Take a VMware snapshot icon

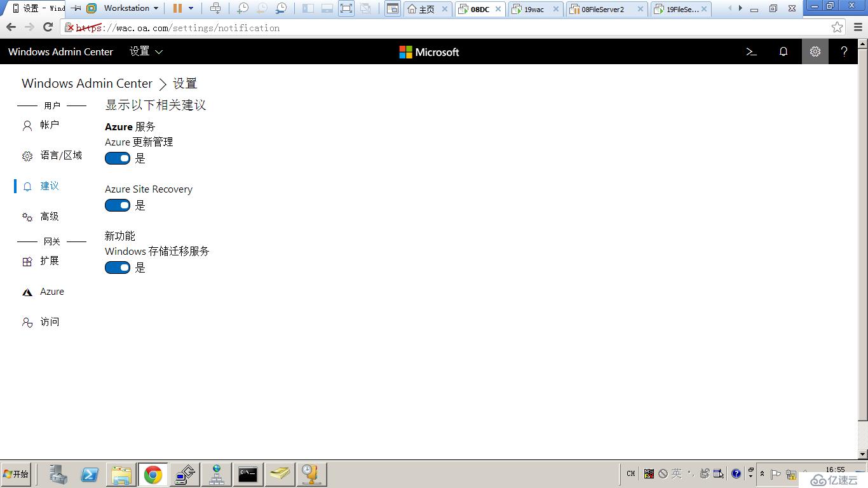tap(243, 8)
